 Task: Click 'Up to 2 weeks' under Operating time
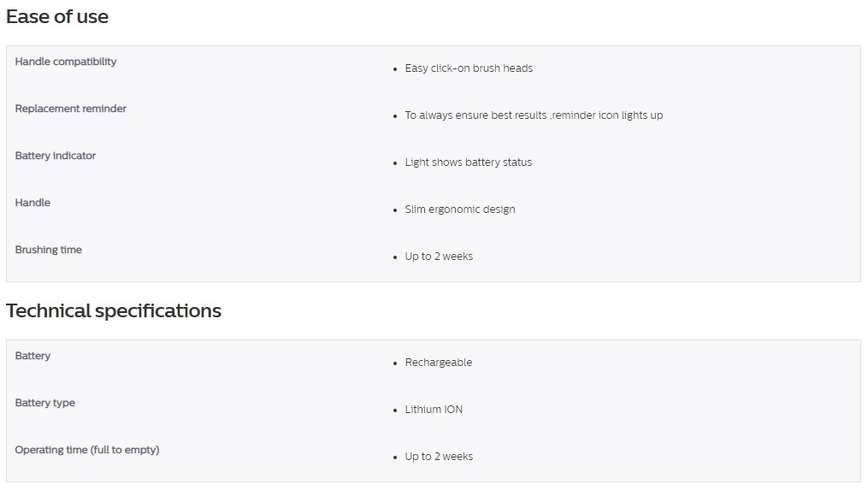[x=439, y=457]
